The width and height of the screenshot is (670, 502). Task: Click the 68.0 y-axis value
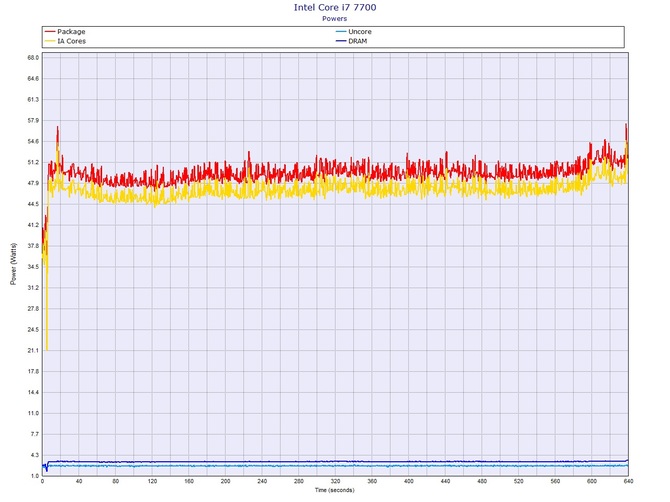[x=33, y=58]
